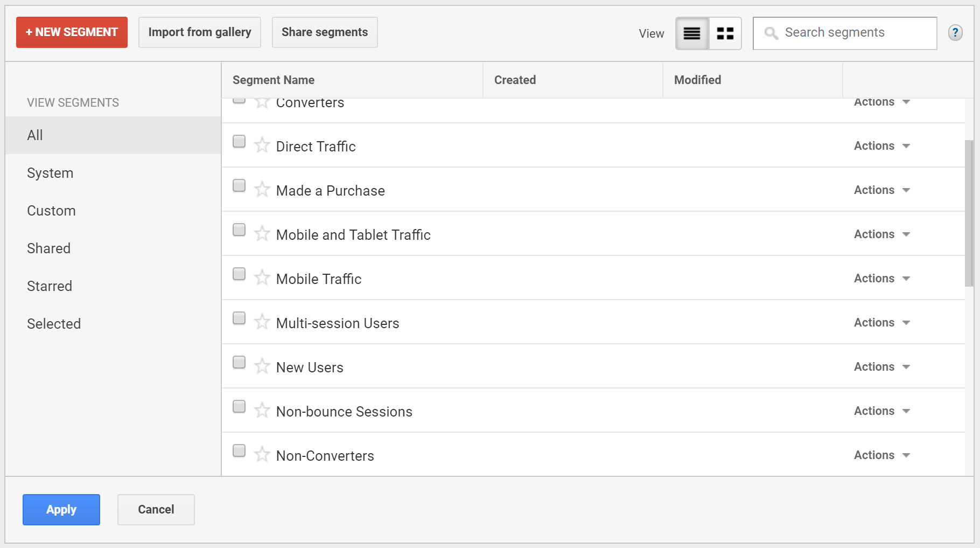Switch to grid view layout

coord(725,33)
